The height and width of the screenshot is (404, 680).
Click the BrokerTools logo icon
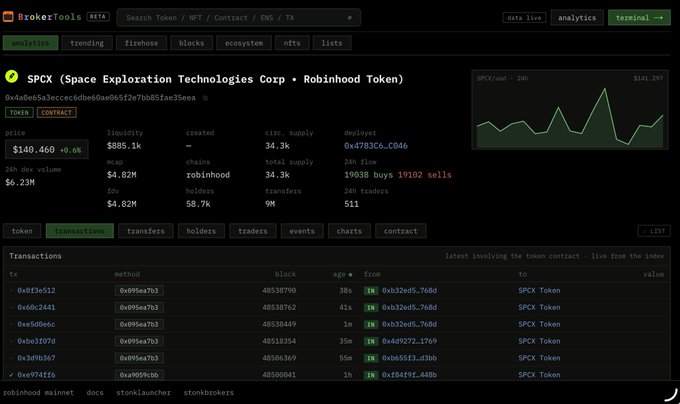(8, 17)
